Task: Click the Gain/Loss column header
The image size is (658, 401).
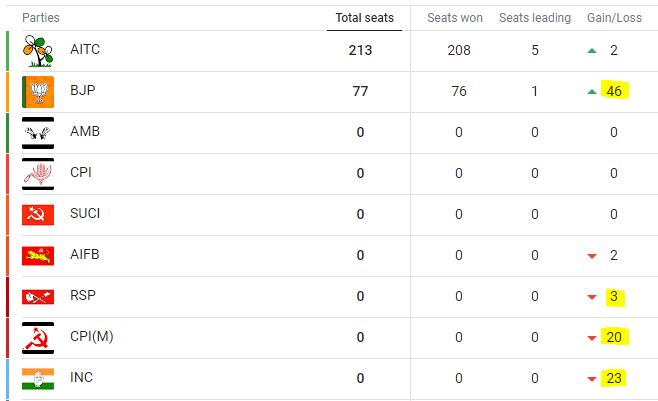Action: tap(613, 18)
